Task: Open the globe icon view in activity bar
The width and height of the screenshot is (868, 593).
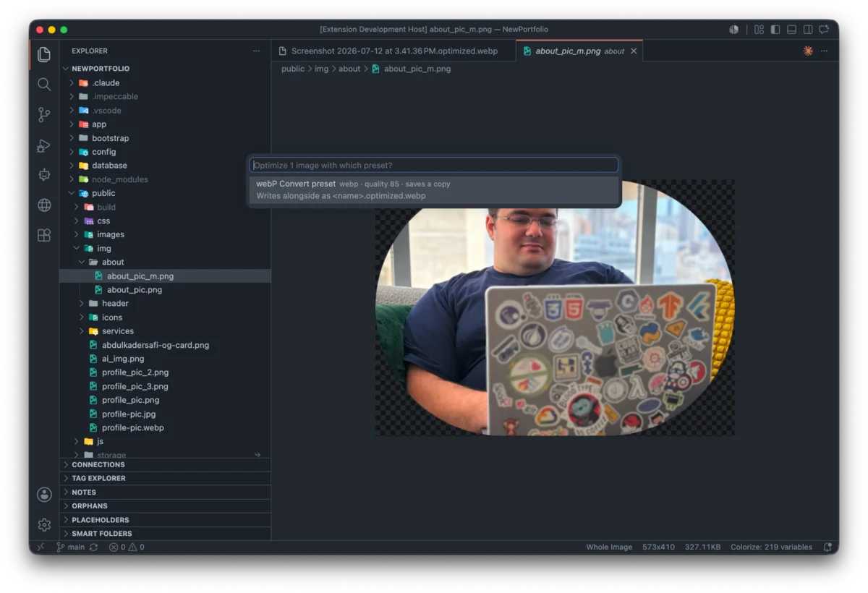Action: pos(44,205)
